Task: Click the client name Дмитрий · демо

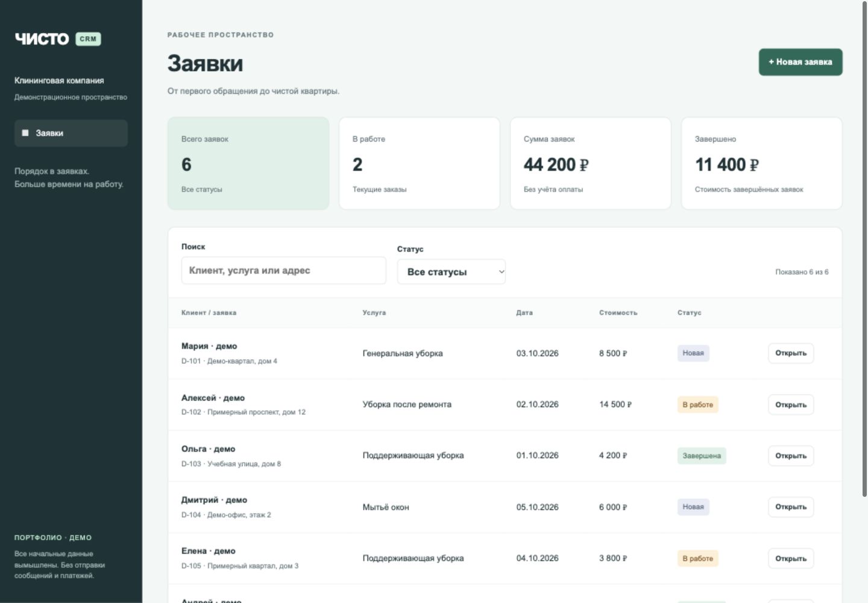Action: click(x=214, y=500)
